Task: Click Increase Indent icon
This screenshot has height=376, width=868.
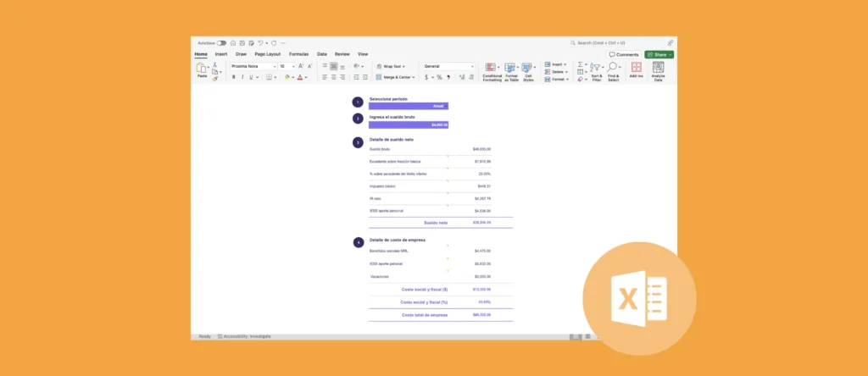Action: [365, 77]
